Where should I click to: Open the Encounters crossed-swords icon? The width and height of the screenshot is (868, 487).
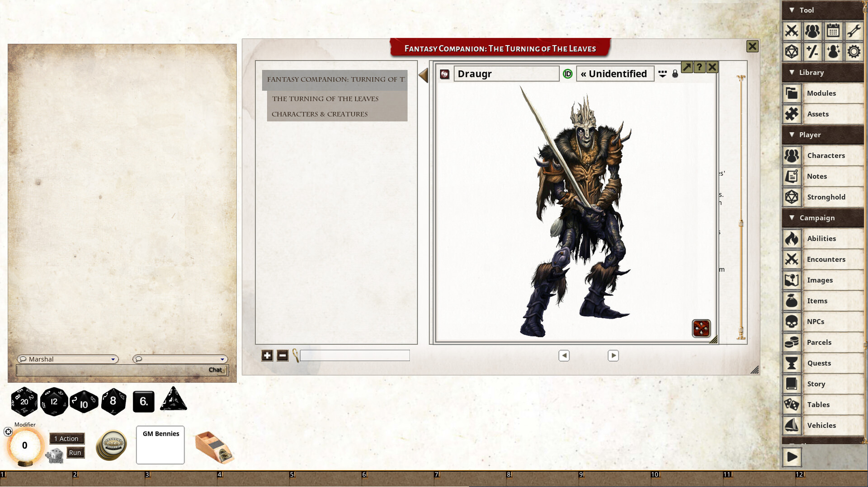(x=792, y=259)
